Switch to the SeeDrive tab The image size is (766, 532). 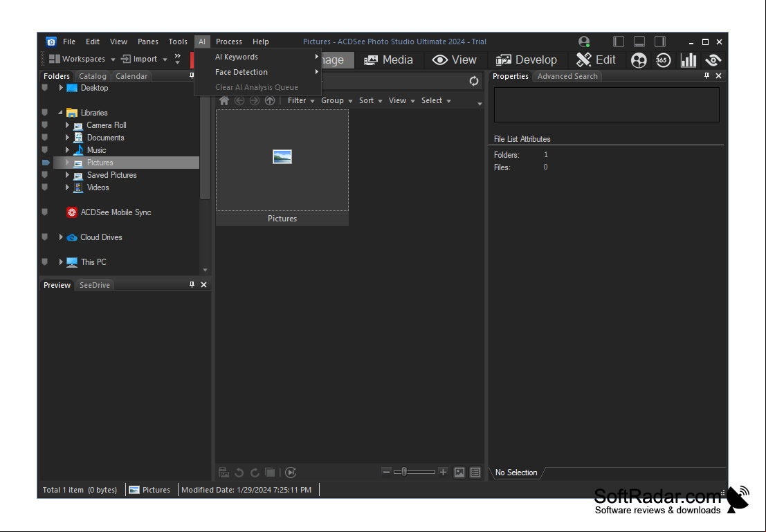pos(95,285)
